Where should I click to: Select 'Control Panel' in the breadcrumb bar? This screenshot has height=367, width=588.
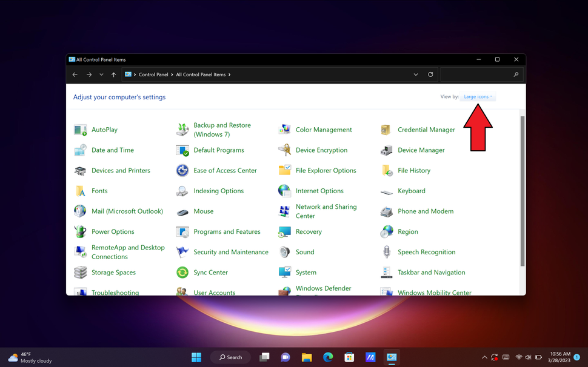[153, 74]
